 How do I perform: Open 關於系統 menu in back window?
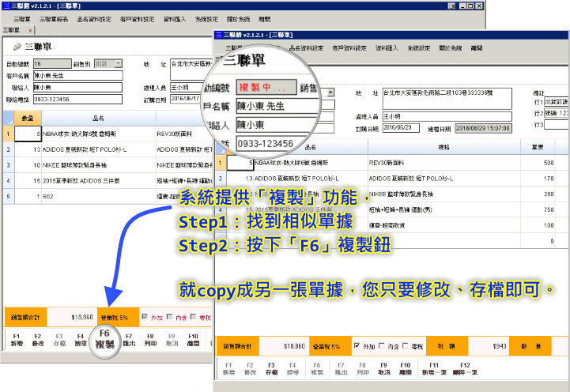[238, 19]
